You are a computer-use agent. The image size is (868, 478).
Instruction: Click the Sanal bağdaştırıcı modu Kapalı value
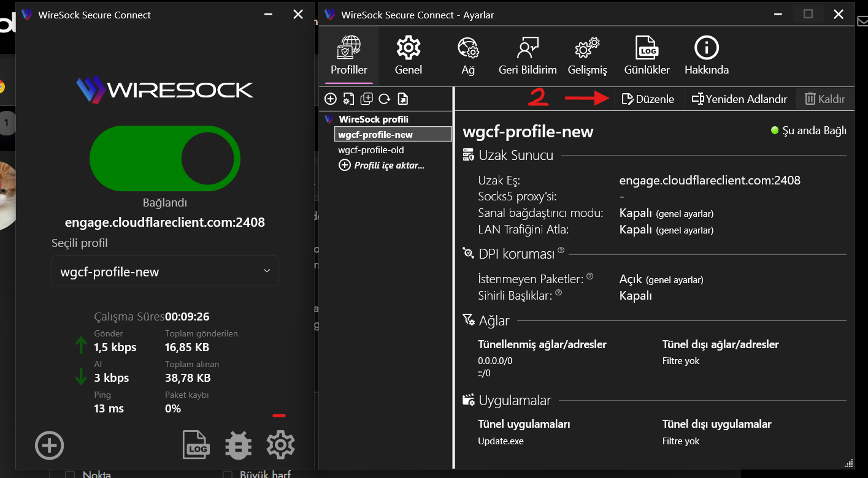click(x=666, y=213)
